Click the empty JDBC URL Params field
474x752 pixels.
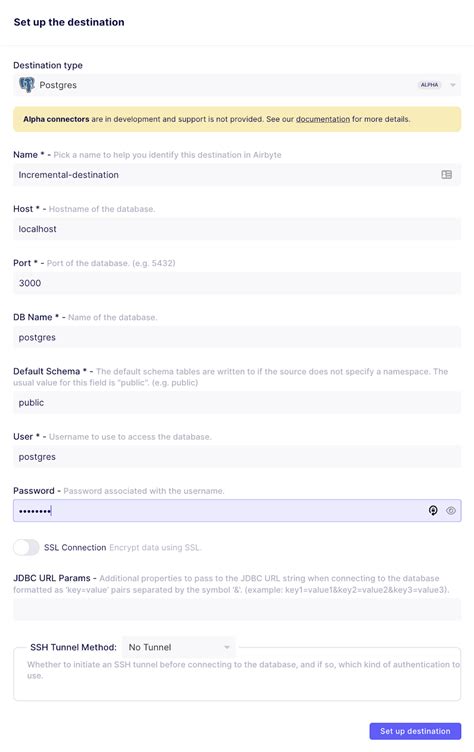pyautogui.click(x=237, y=609)
